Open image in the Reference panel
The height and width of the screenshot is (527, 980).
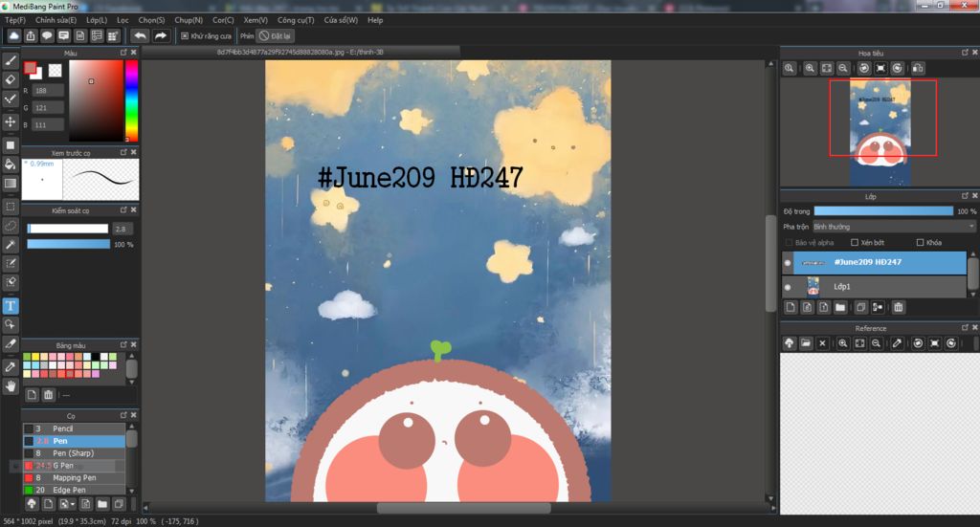[x=806, y=342]
